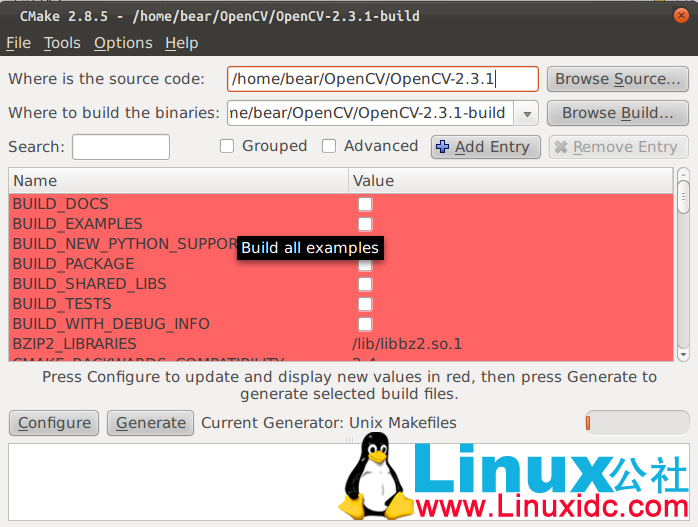Open the Tools menu

coord(62,43)
